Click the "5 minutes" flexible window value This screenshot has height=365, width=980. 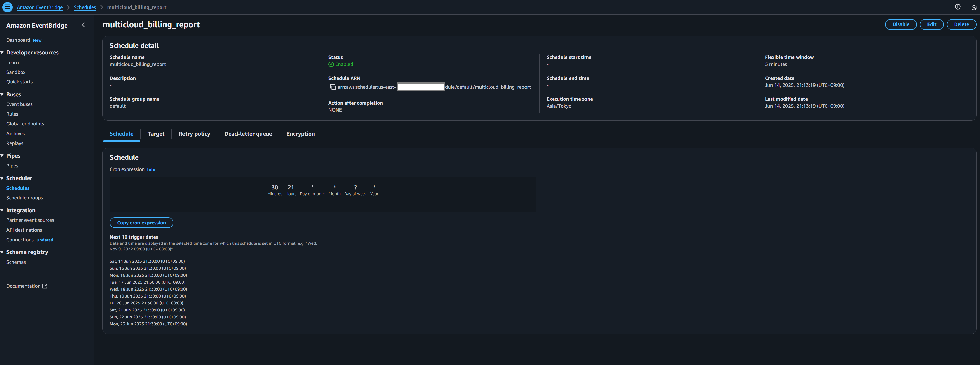pos(776,64)
